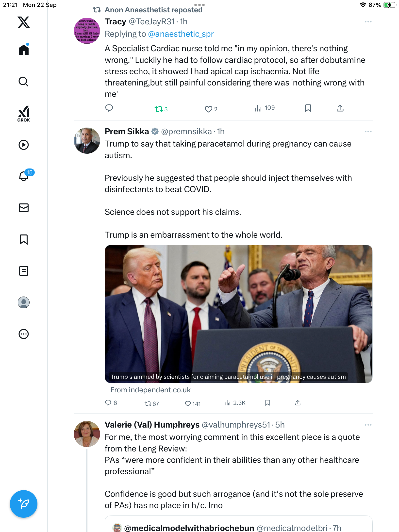Go to X logo home
This screenshot has width=399, height=532.
tap(24, 22)
